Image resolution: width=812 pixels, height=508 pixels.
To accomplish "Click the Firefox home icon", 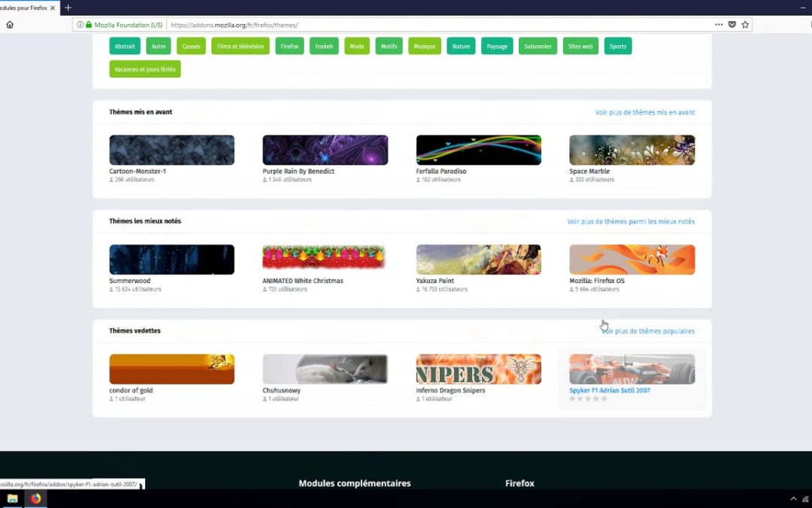I will pyautogui.click(x=10, y=25).
